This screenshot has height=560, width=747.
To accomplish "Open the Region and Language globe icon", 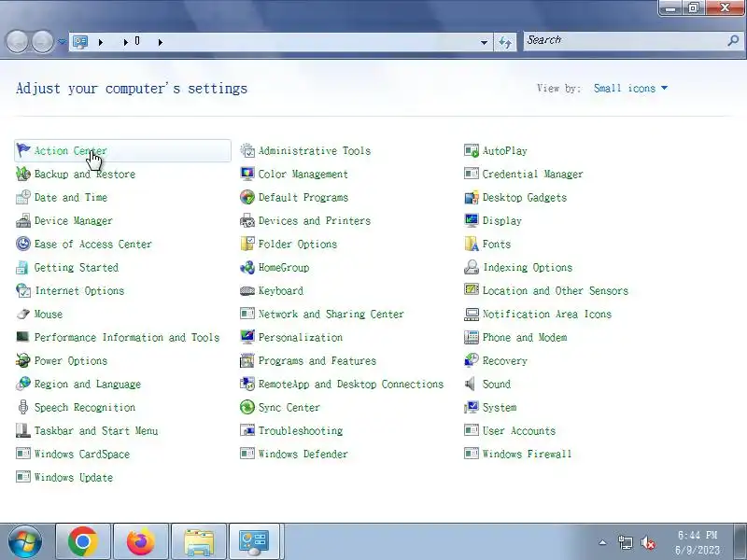I will [22, 384].
